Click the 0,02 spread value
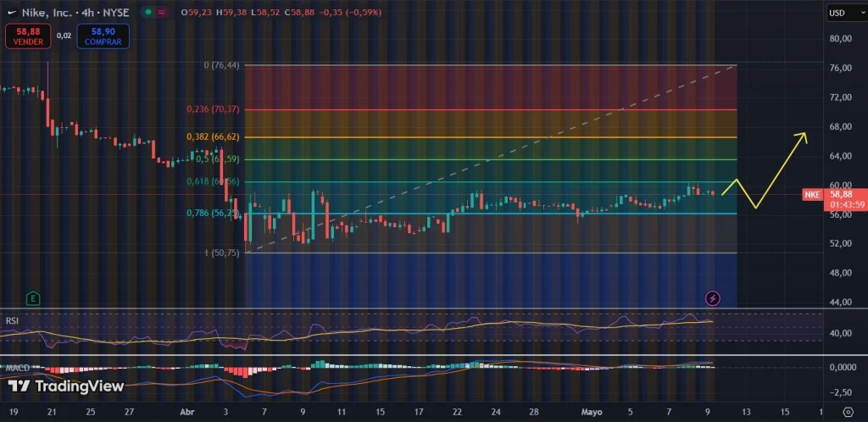Screen dimensions: 868x422 (x=64, y=36)
